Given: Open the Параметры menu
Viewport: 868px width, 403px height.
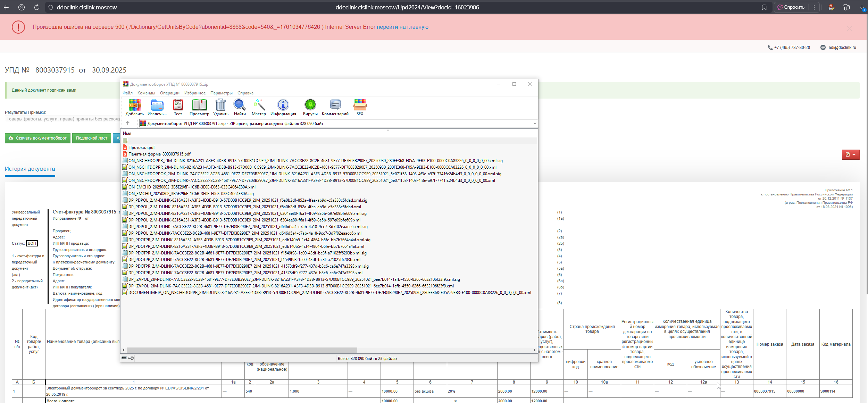Looking at the screenshot, I should point(221,93).
